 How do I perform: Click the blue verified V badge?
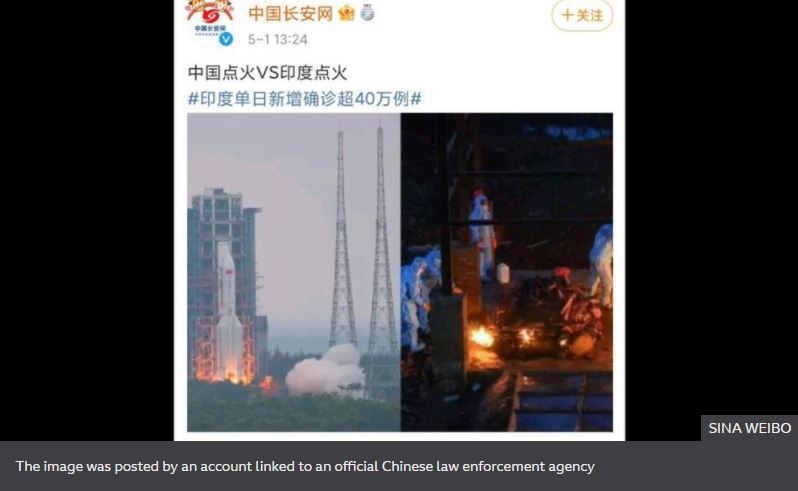tap(226, 39)
